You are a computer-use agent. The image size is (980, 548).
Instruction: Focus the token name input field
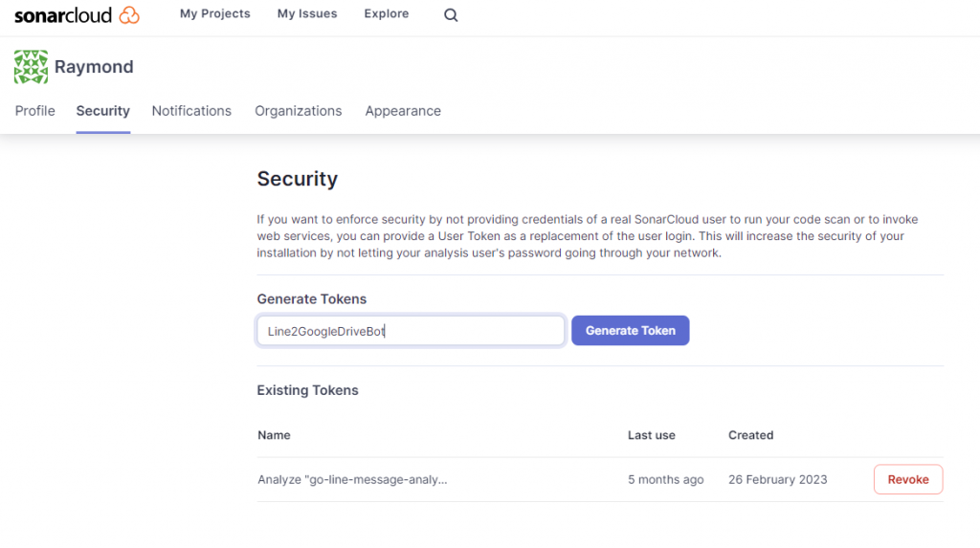coord(411,331)
